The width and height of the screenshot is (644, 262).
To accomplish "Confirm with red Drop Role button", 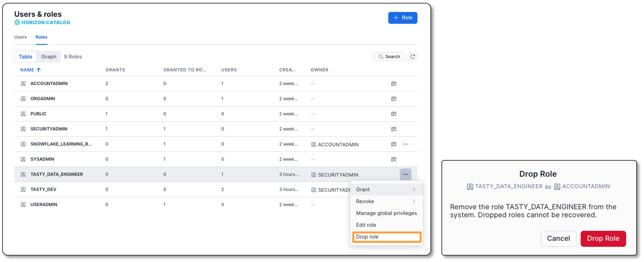I will point(603,238).
